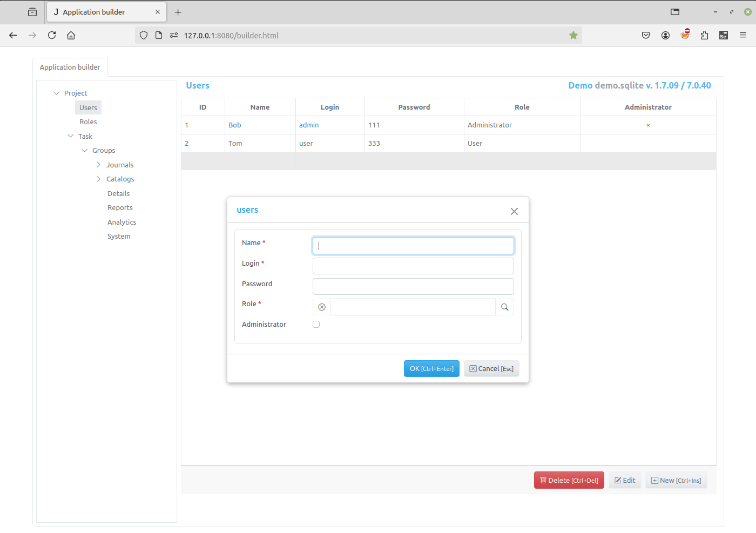
Task: Expand the Catalogs tree node
Action: pyautogui.click(x=98, y=179)
